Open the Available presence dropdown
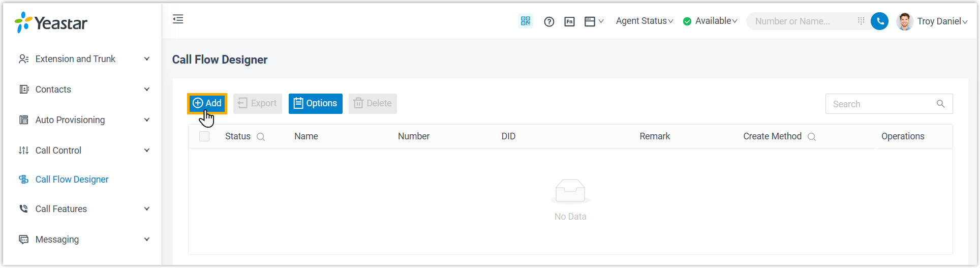The width and height of the screenshot is (980, 268). coord(710,21)
